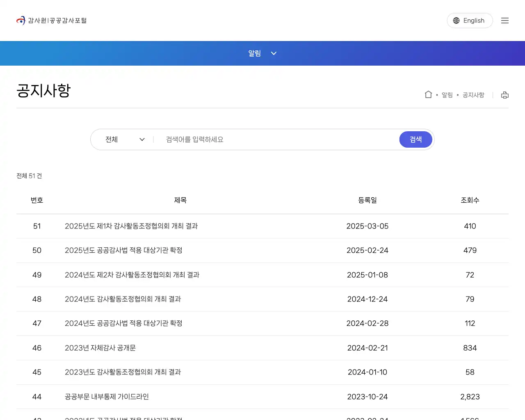
Task: Select 알림 in the breadcrumb trail
Action: 447,95
